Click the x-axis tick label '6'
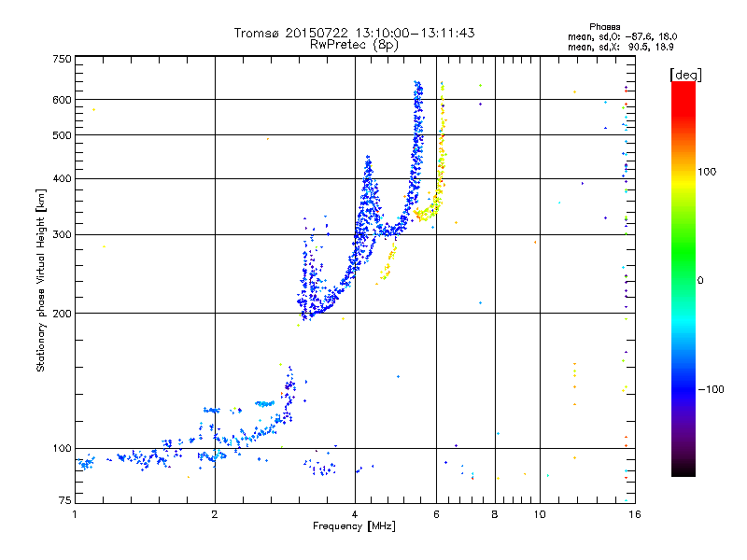Image resolution: width=747 pixels, height=560 pixels. 436,514
